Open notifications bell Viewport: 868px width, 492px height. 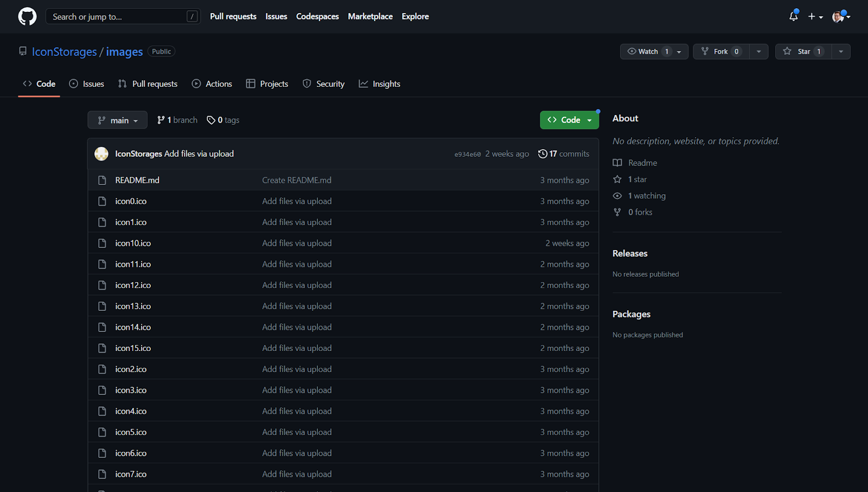tap(794, 16)
